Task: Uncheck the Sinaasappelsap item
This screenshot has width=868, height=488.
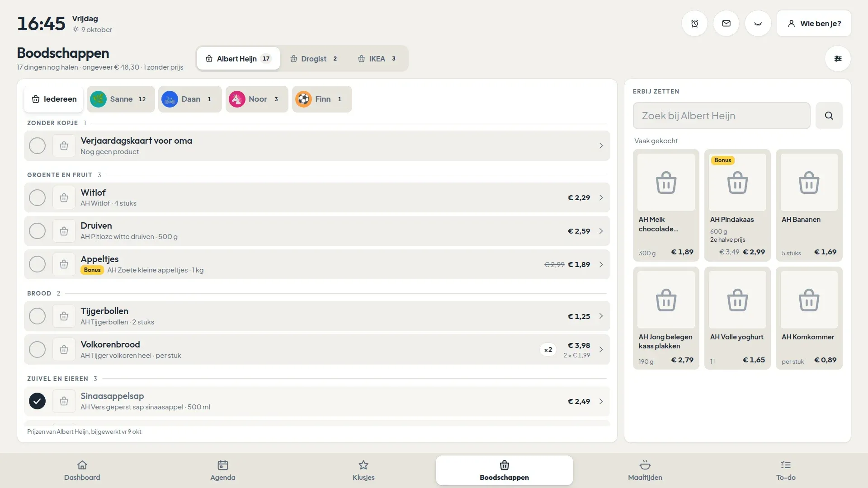Action: pyautogui.click(x=37, y=401)
